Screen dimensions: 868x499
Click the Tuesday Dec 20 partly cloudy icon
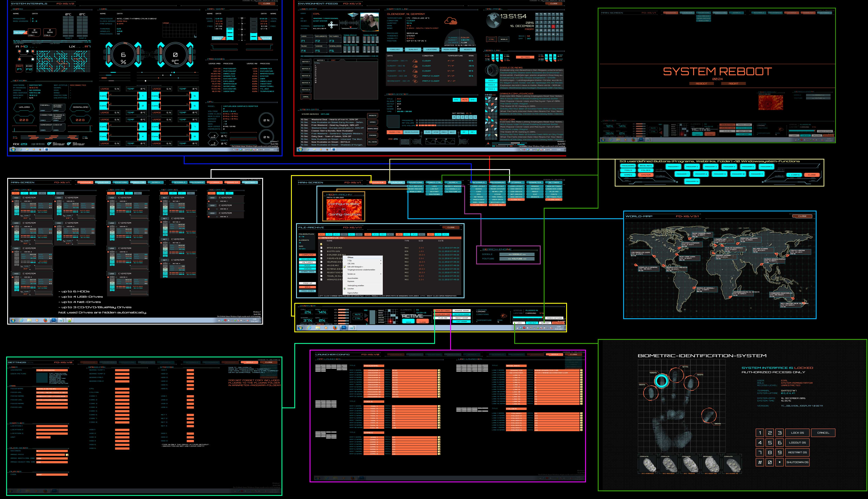pyautogui.click(x=415, y=76)
